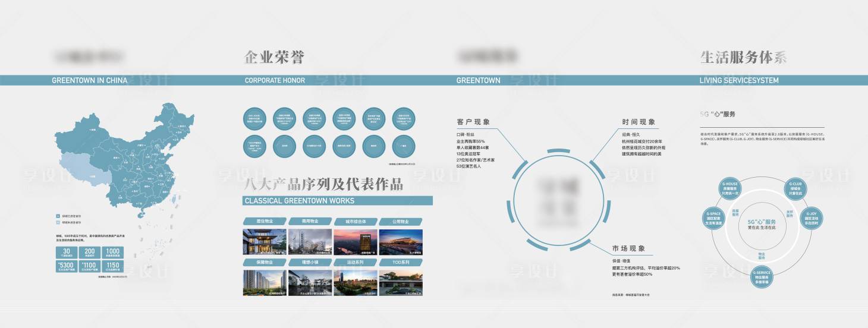Click the CLASSICAL GREENTOWN WORKS banner
This screenshot has height=328, width=868.
[x=337, y=201]
